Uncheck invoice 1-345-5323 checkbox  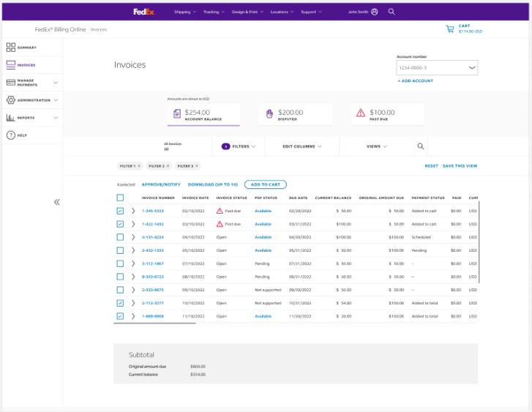[120, 211]
